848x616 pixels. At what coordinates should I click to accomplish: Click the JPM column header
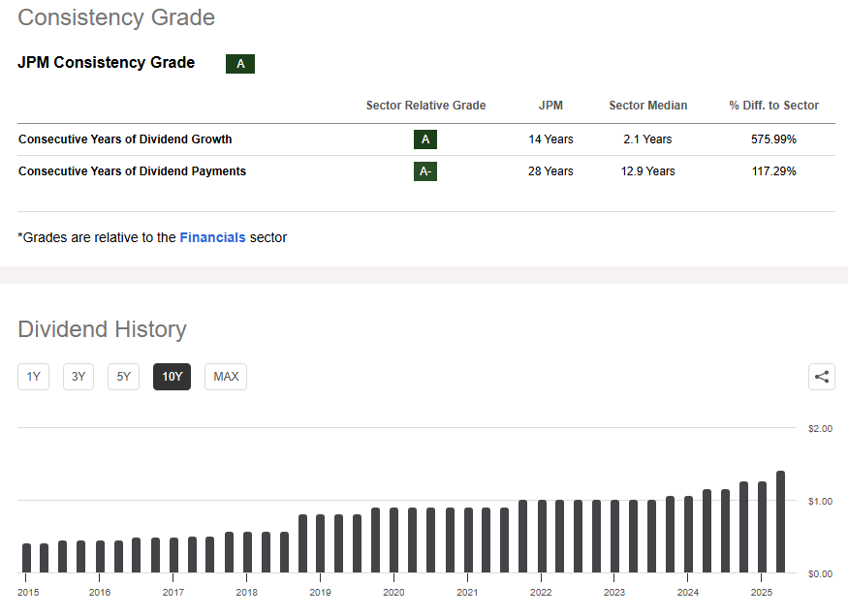coord(550,106)
